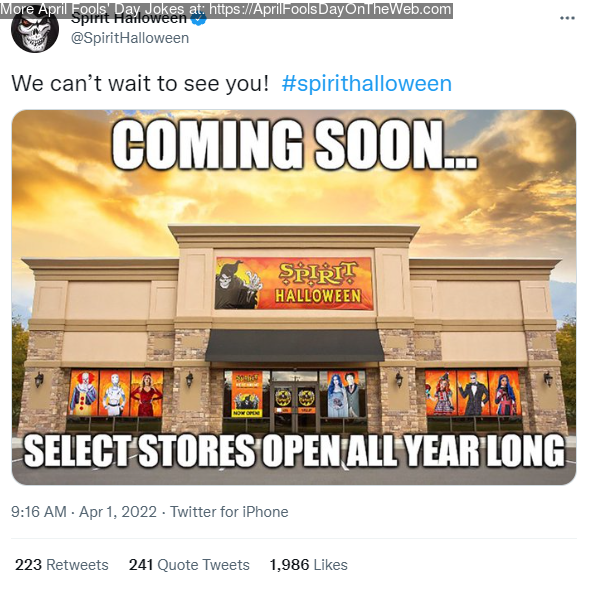The height and width of the screenshot is (589, 592).
Task: Click the #spirithalloween hashtag
Action: pos(366,83)
